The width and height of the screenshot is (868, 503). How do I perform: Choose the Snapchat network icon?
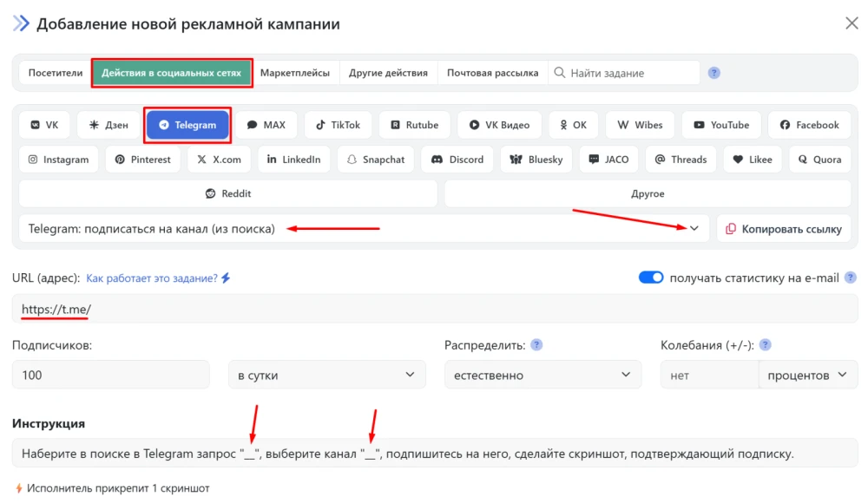[376, 159]
